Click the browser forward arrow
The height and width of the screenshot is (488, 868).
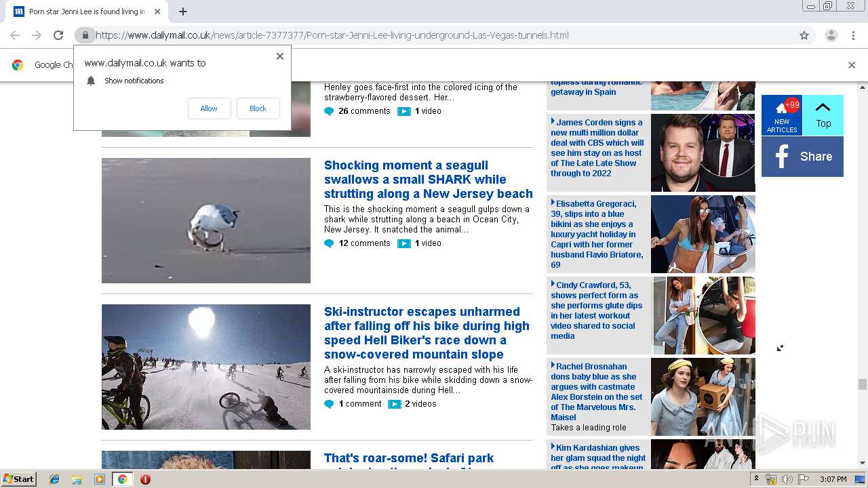(37, 35)
